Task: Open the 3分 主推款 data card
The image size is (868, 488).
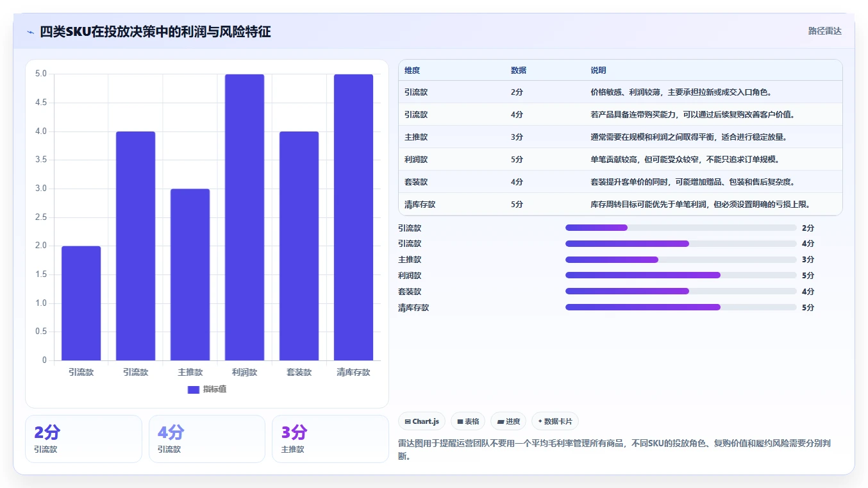Action: pyautogui.click(x=330, y=439)
